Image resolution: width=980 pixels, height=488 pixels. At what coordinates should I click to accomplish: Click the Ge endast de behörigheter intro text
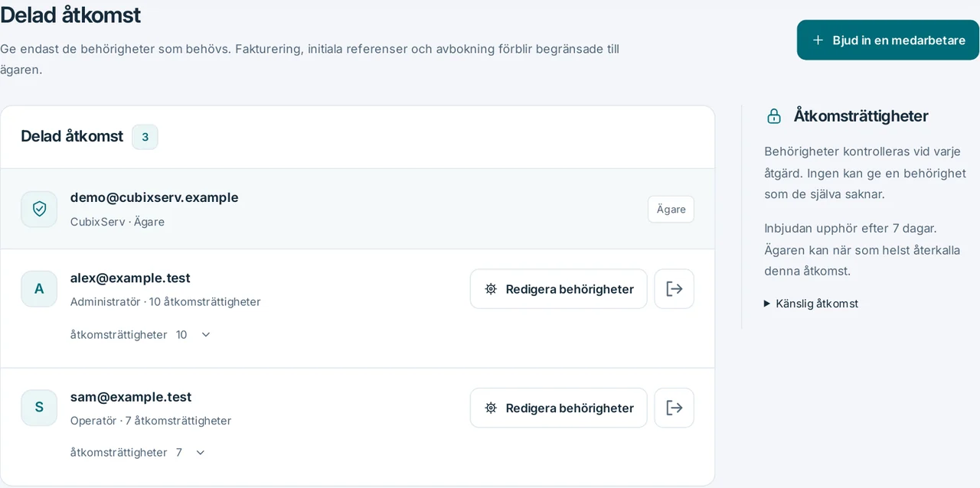tap(309, 59)
